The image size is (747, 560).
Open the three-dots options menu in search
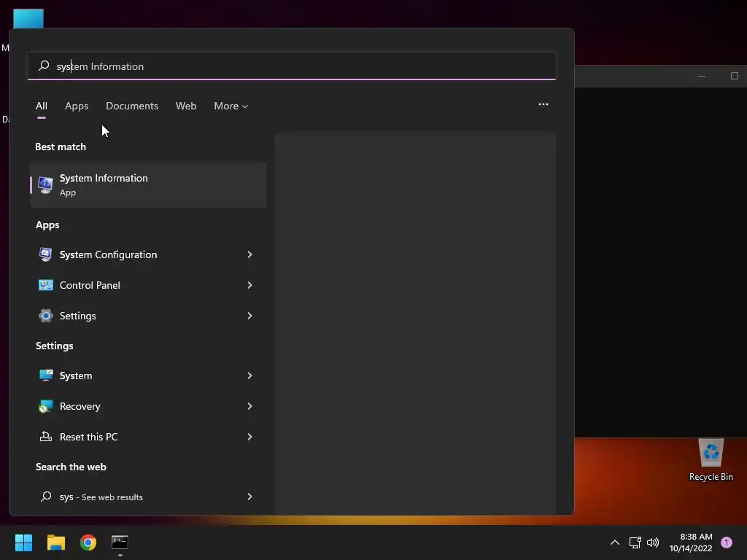[x=543, y=104]
